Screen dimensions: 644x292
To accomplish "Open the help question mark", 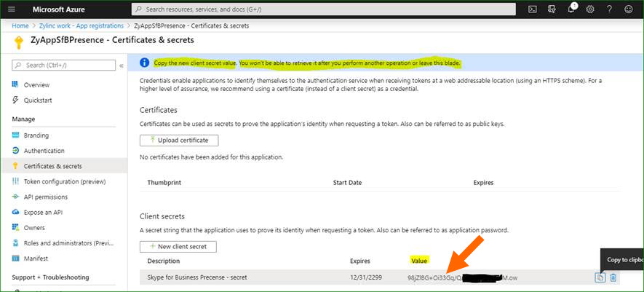I will click(x=610, y=9).
